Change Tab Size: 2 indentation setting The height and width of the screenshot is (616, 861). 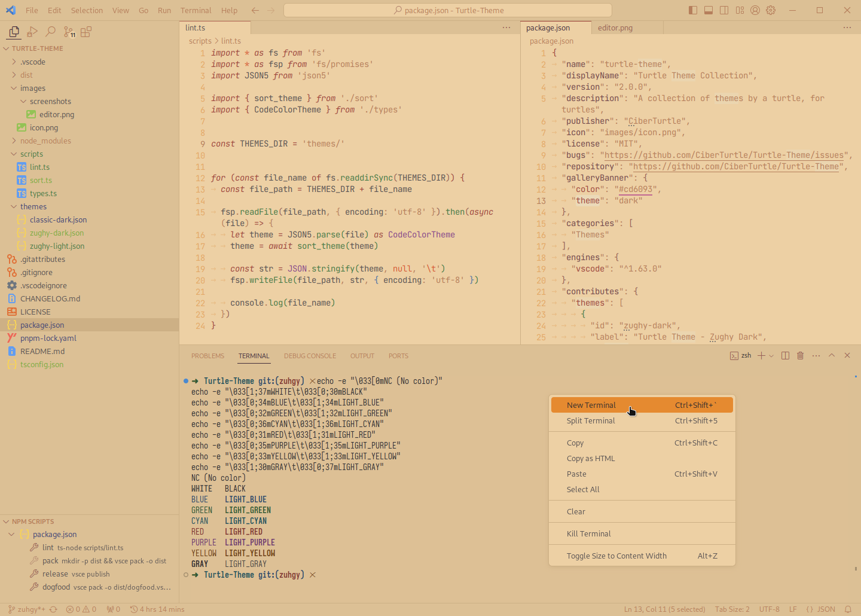pyautogui.click(x=732, y=609)
